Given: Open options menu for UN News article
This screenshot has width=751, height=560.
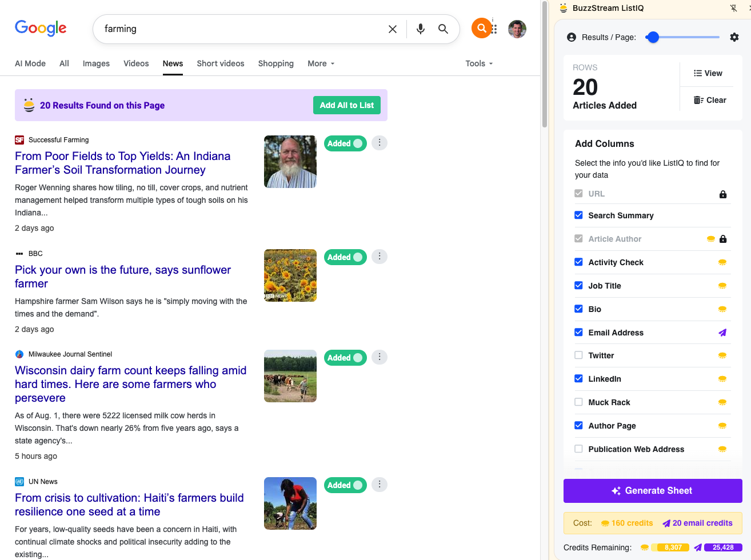Looking at the screenshot, I should coord(380,485).
